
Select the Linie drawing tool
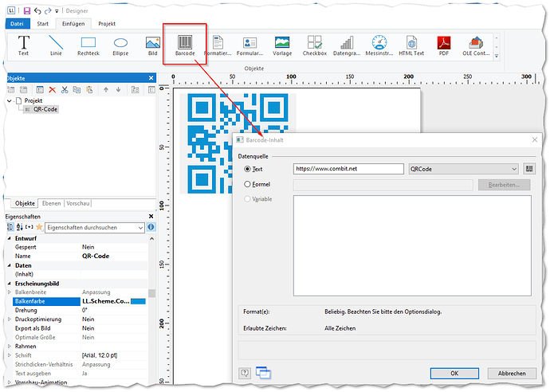coord(56,45)
